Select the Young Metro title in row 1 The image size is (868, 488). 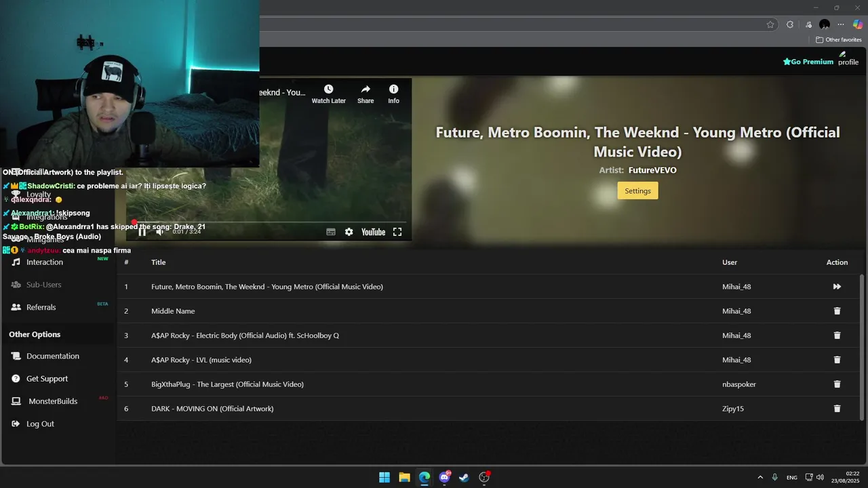(x=267, y=287)
